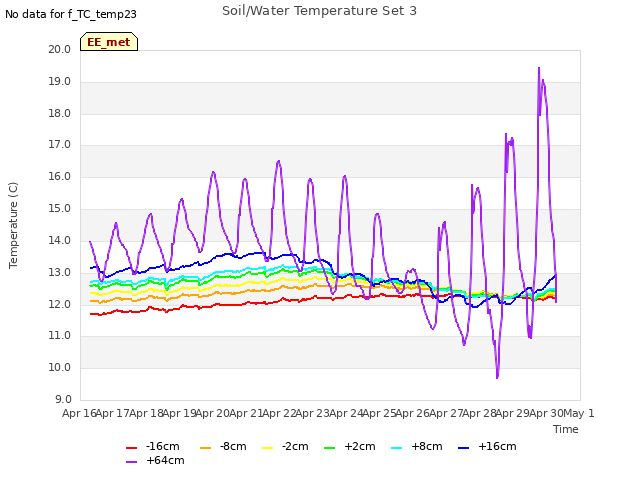Image resolution: width=640 pixels, height=480 pixels.
Task: Click the 10.0 y-axis tick label
Action: (60, 367)
